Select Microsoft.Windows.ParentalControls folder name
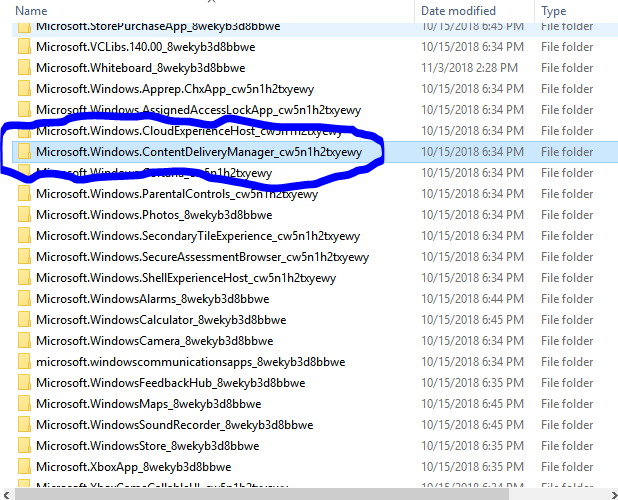 pos(177,194)
